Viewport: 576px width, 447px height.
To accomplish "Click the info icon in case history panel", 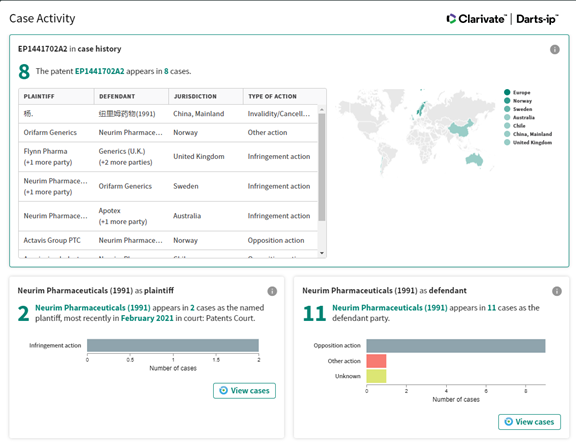I will tap(554, 49).
